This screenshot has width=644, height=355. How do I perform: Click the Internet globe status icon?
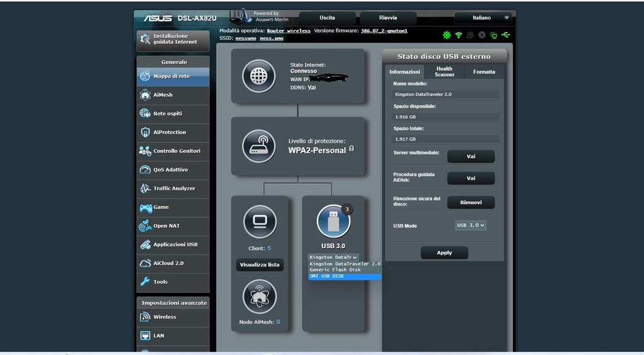click(258, 76)
